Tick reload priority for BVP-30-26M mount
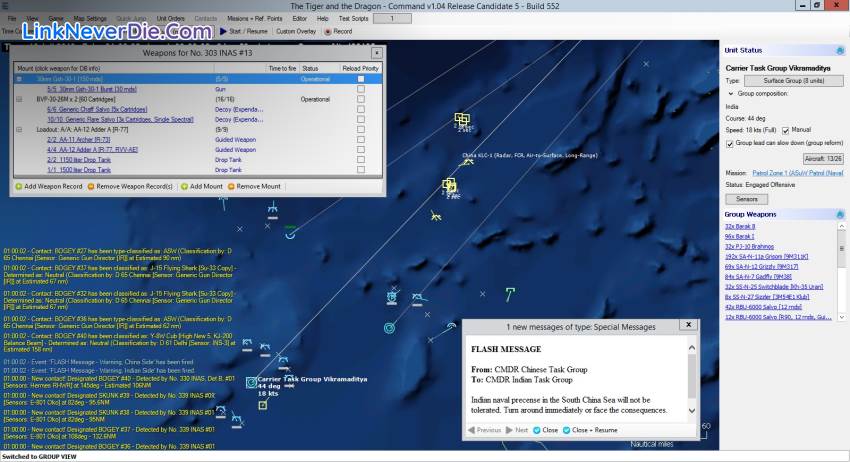The height and width of the screenshot is (462, 850). coord(361,99)
